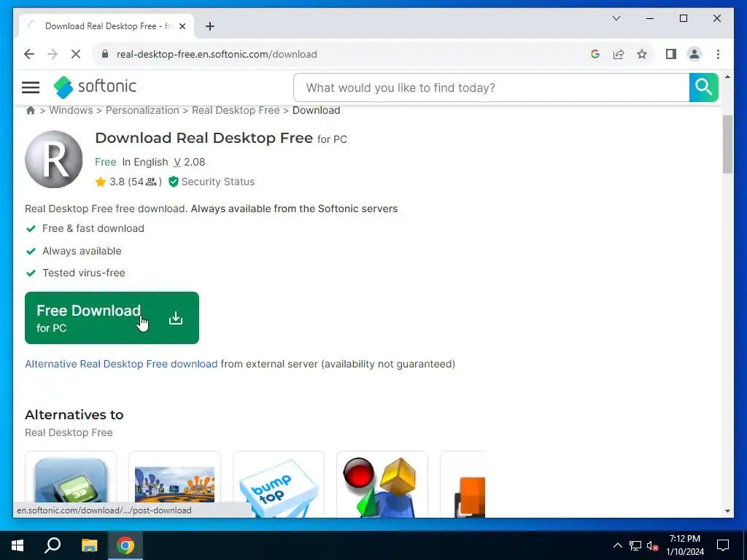
Task: Click the Security Status shield badge
Action: click(212, 182)
